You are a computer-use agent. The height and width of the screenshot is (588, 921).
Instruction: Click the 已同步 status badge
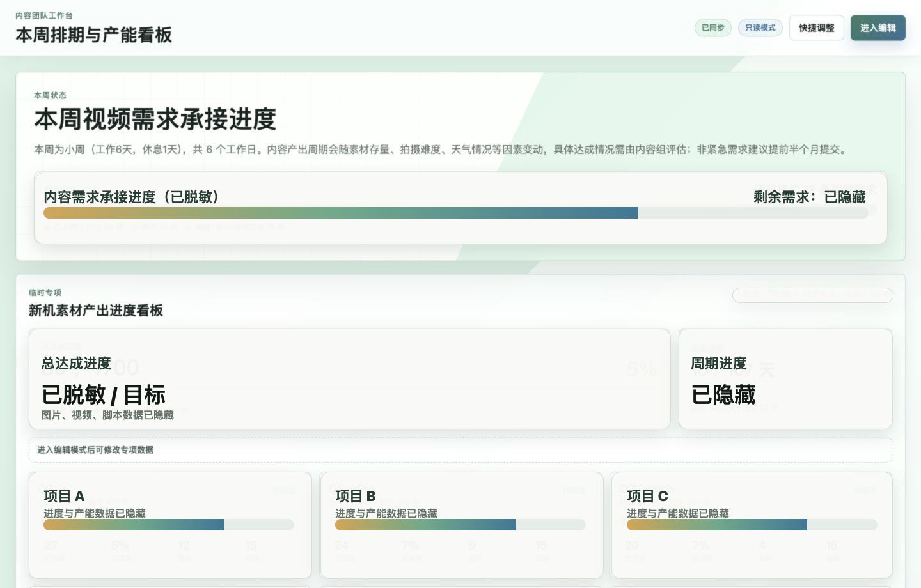pyautogui.click(x=712, y=27)
